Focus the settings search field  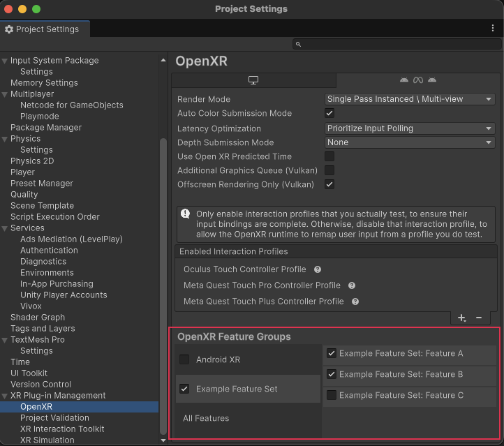click(x=397, y=45)
